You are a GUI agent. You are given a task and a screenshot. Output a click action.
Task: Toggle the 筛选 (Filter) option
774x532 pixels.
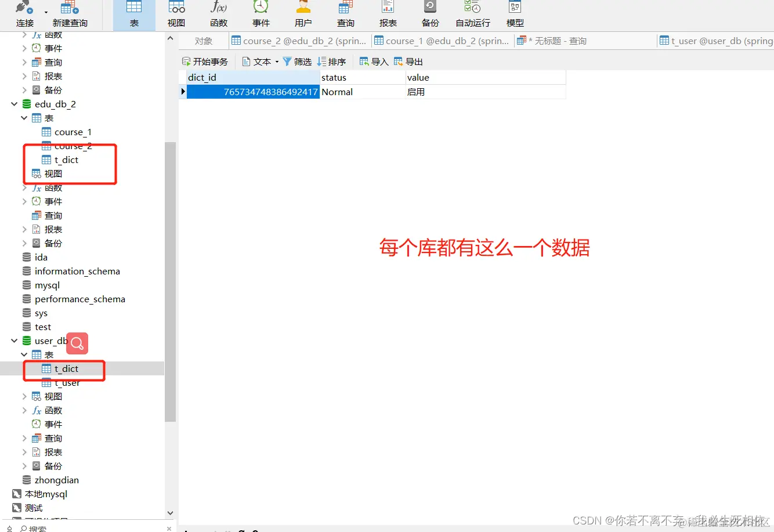[x=298, y=61]
